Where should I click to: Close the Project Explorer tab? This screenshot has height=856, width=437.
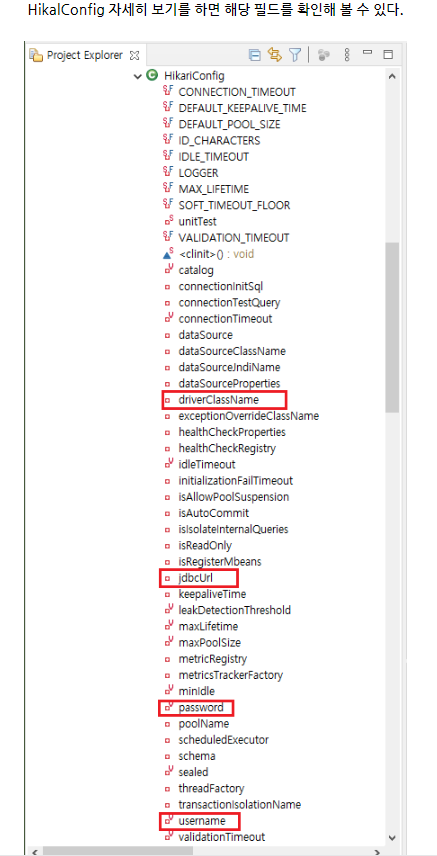click(135, 55)
